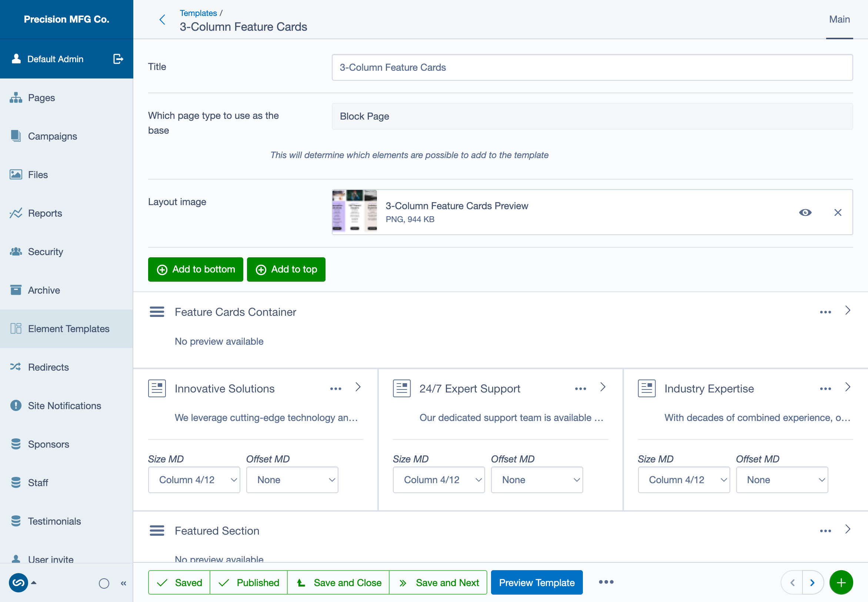Click Save and Next
Screen dimensions: 868x602
click(438, 582)
